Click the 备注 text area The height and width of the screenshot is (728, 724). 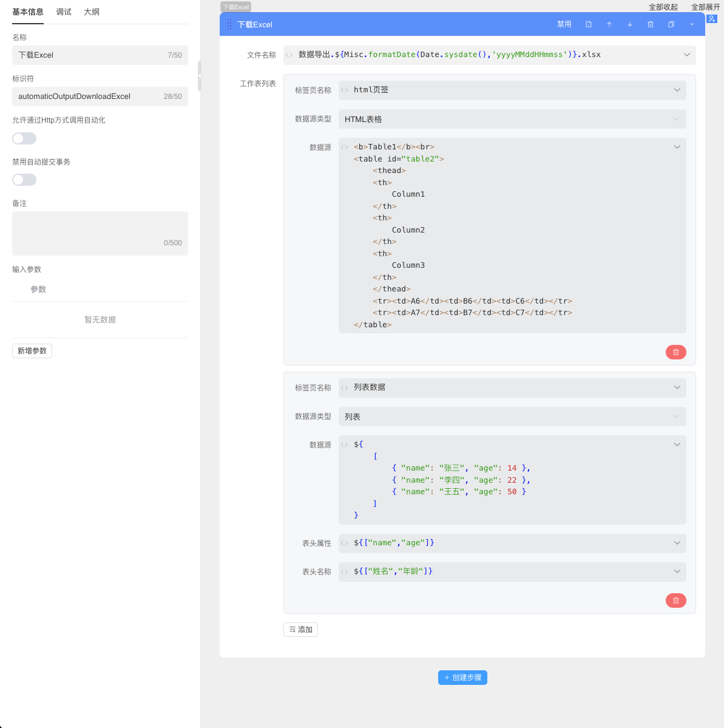(100, 231)
